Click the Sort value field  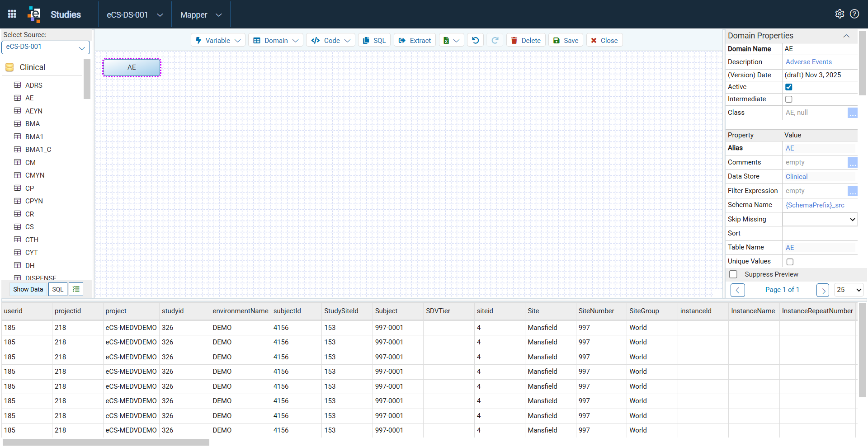[x=820, y=233]
